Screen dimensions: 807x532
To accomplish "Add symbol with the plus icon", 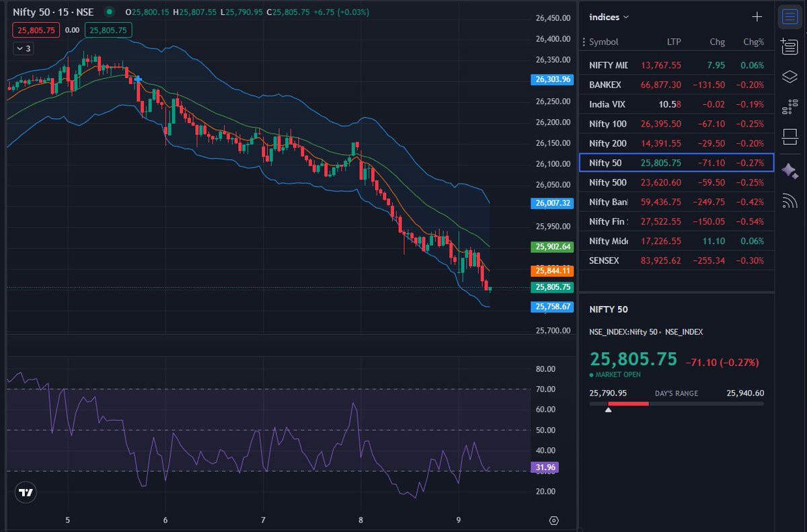I will [x=757, y=17].
